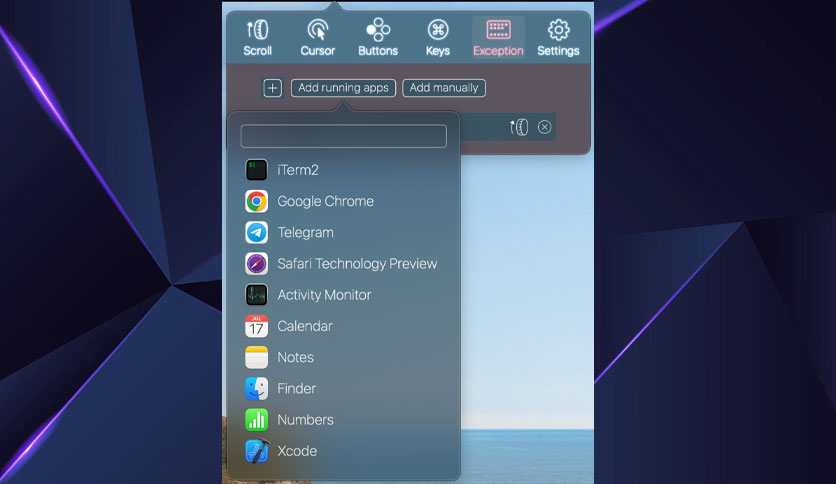Select "iTerm2" text in app list
This screenshot has height=484, width=836.
pos(298,170)
